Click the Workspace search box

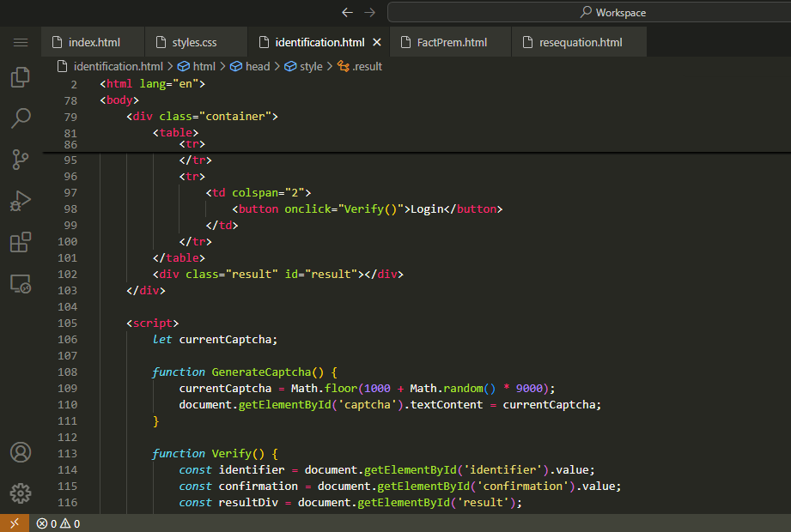pos(588,12)
